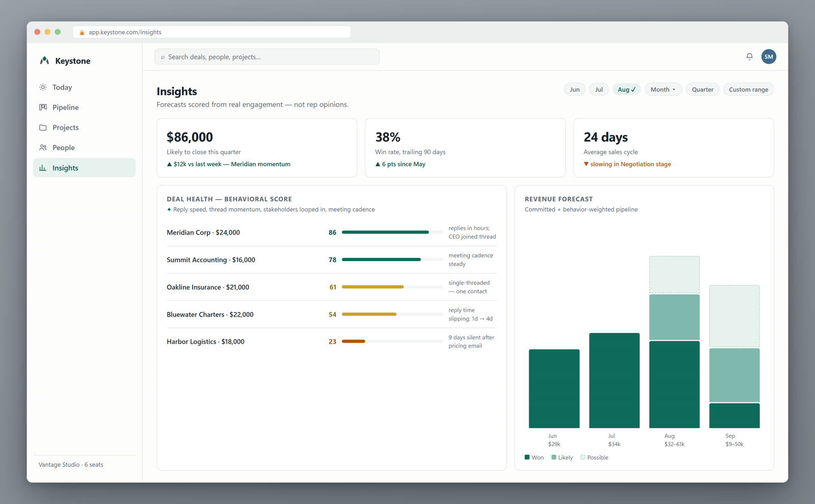Open the People icon in sidebar
815x504 pixels.
pyautogui.click(x=43, y=148)
